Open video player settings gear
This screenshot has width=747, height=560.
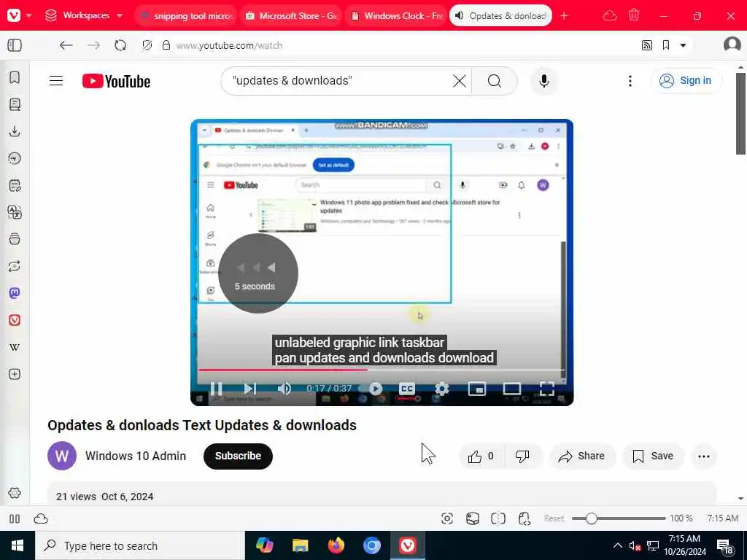click(442, 389)
